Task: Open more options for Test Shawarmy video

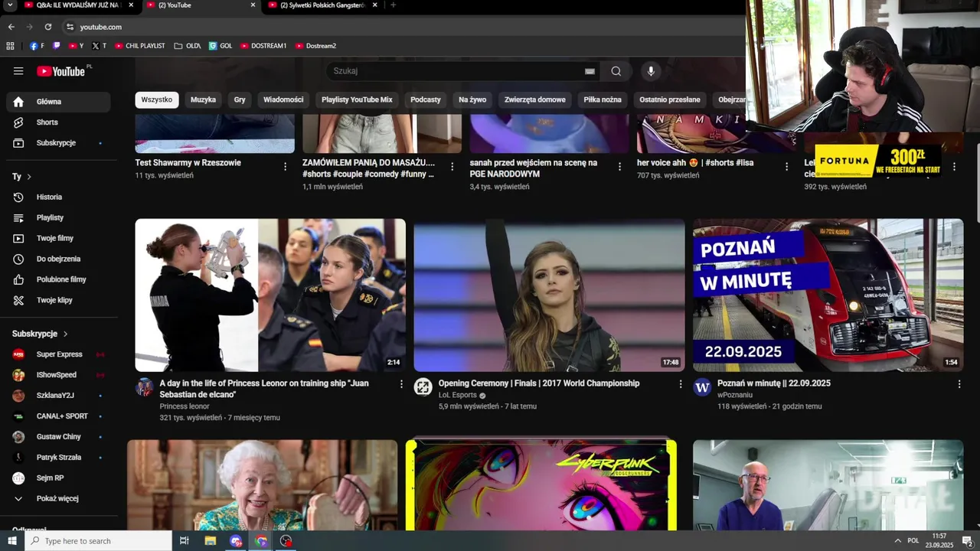Action: (285, 166)
